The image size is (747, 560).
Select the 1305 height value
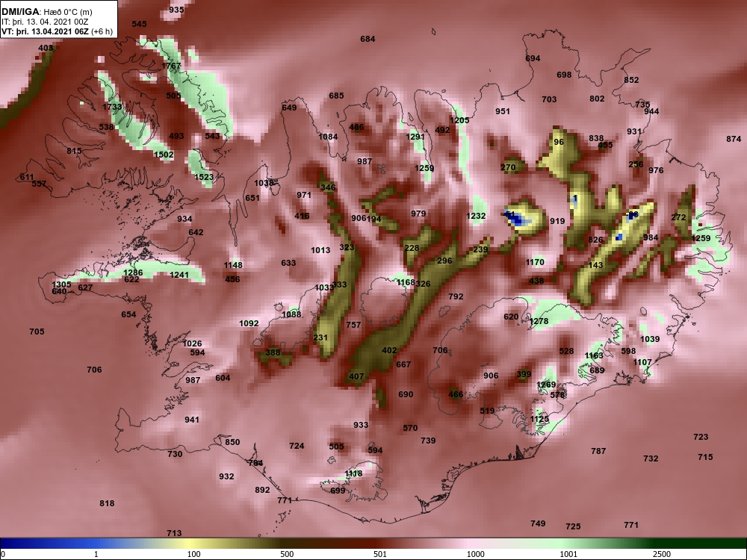[61, 284]
